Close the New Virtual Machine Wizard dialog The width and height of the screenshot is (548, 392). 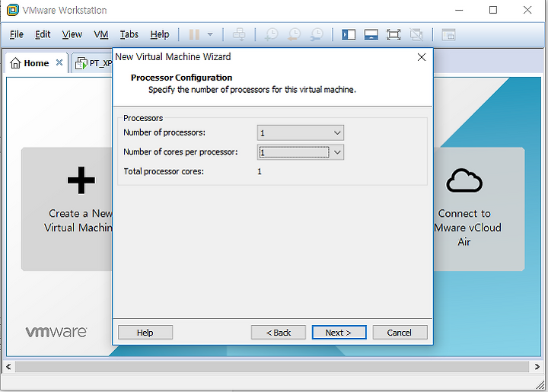pyautogui.click(x=422, y=57)
